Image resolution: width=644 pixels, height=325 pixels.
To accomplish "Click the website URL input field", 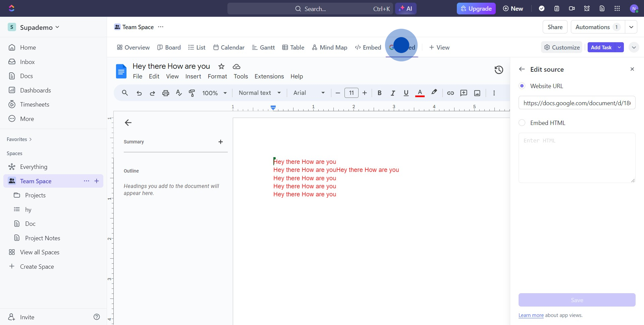I will [x=577, y=103].
